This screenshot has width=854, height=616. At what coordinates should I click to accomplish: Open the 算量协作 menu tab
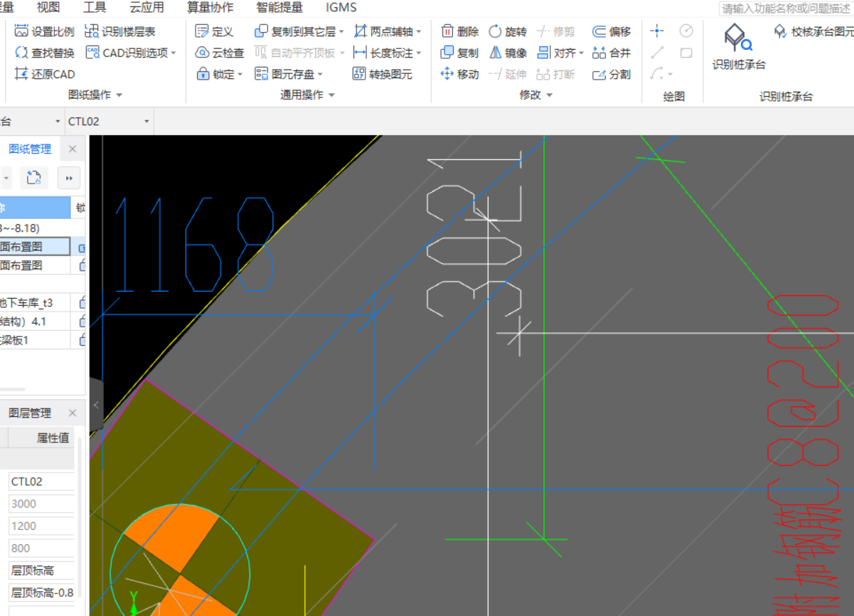(x=210, y=8)
